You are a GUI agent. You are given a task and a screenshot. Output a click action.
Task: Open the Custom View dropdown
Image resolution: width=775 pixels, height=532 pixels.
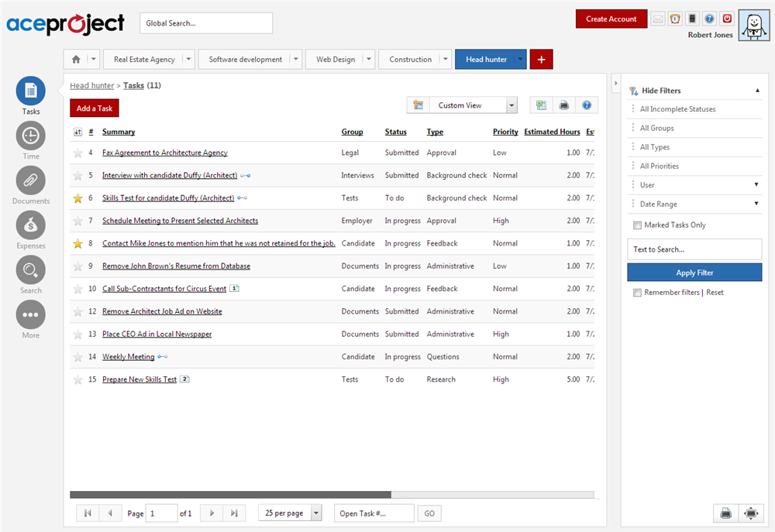click(511, 105)
